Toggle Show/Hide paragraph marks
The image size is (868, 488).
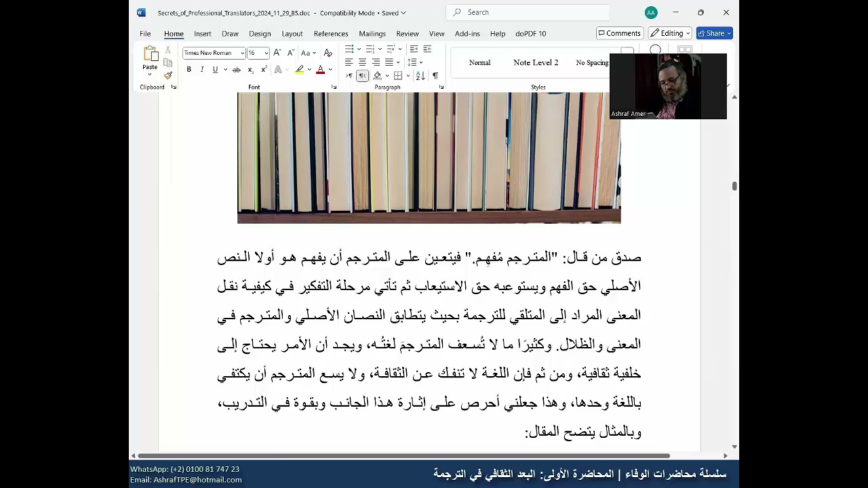pyautogui.click(x=435, y=76)
